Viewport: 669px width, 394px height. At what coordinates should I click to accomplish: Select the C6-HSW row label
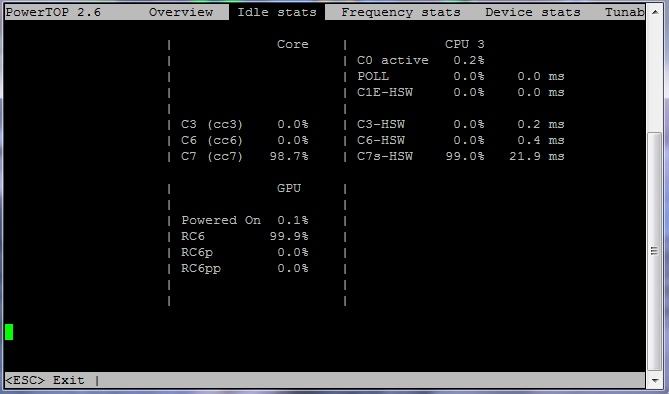click(381, 140)
